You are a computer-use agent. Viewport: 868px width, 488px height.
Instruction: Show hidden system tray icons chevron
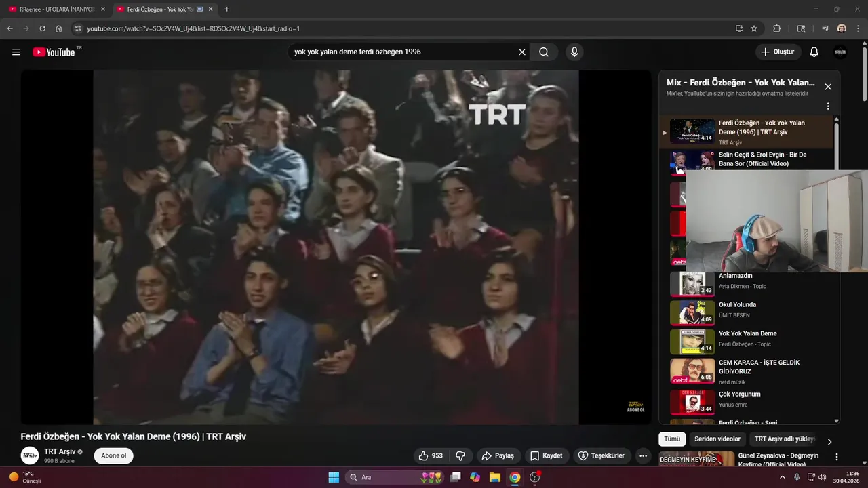(x=782, y=477)
